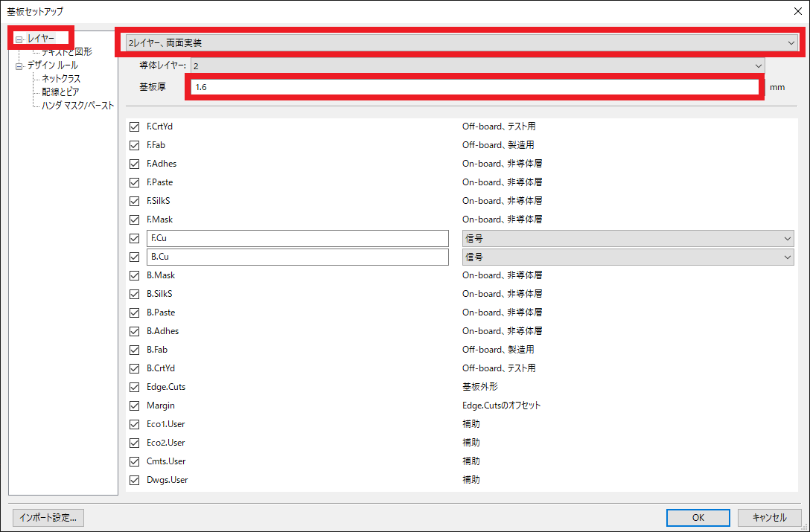Collapse the レイヤー tree node
This screenshot has width=810, height=532.
[x=19, y=39]
